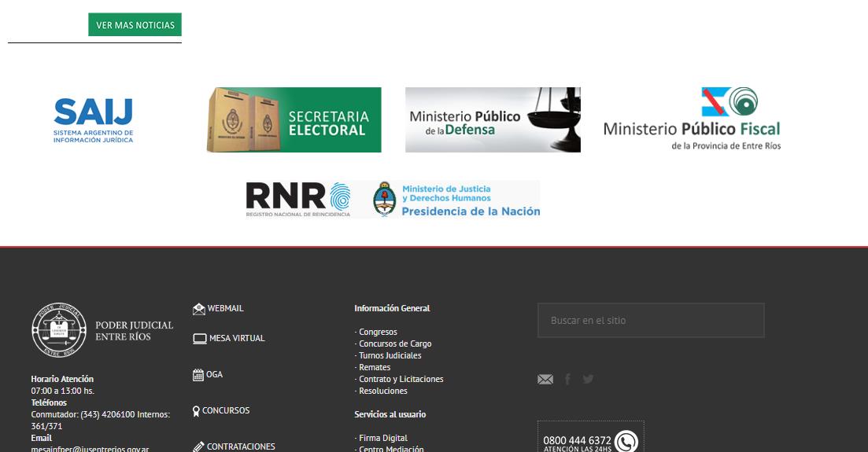Open the Ministerio Público Fiscal logo
The width and height of the screenshot is (868, 452).
click(x=692, y=119)
